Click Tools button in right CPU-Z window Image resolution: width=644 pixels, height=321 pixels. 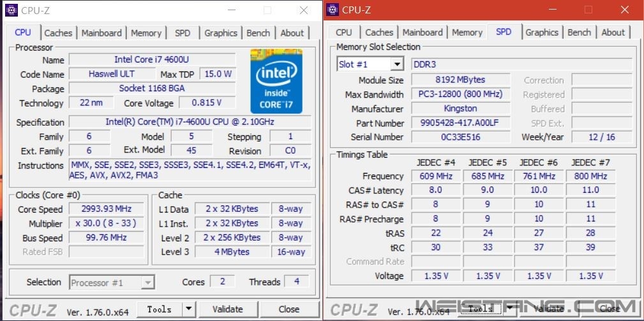pos(481,308)
